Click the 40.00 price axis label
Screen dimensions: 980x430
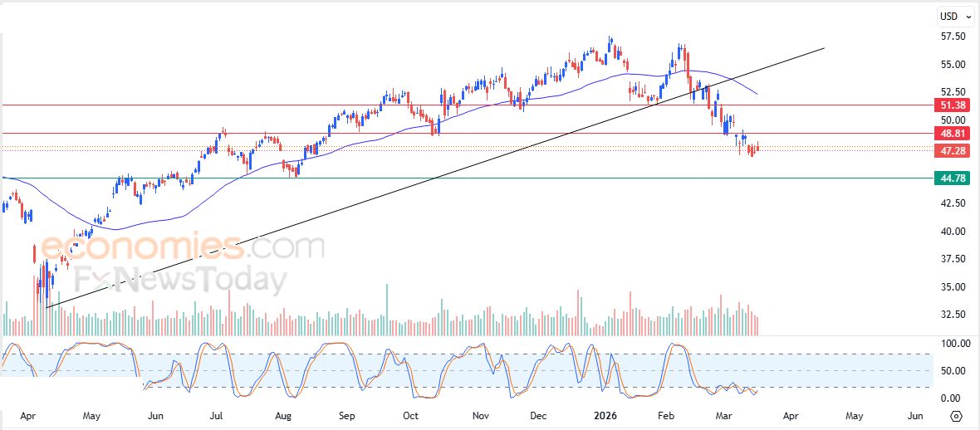[953, 232]
